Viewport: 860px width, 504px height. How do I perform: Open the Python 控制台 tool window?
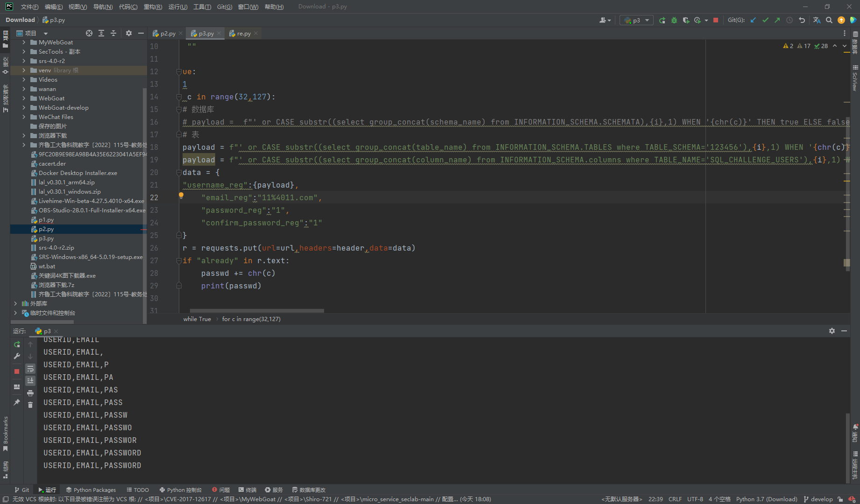[x=180, y=490]
